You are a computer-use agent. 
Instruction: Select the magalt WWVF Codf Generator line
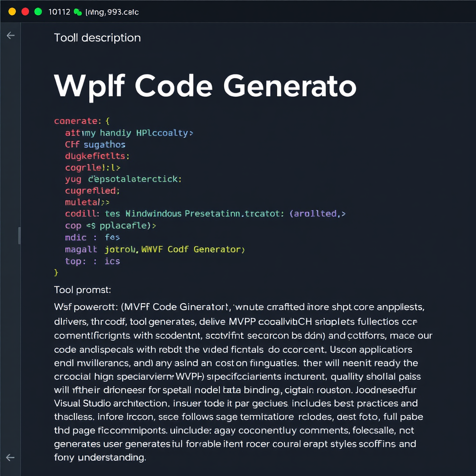(x=155, y=249)
